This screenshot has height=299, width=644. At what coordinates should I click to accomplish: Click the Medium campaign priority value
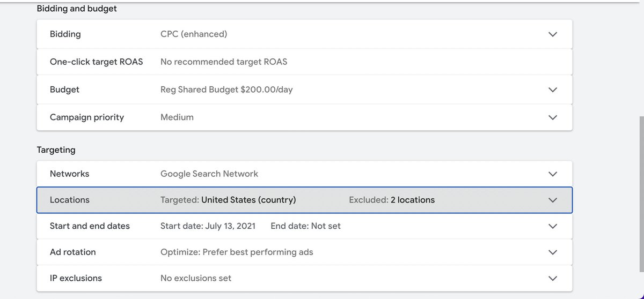177,117
